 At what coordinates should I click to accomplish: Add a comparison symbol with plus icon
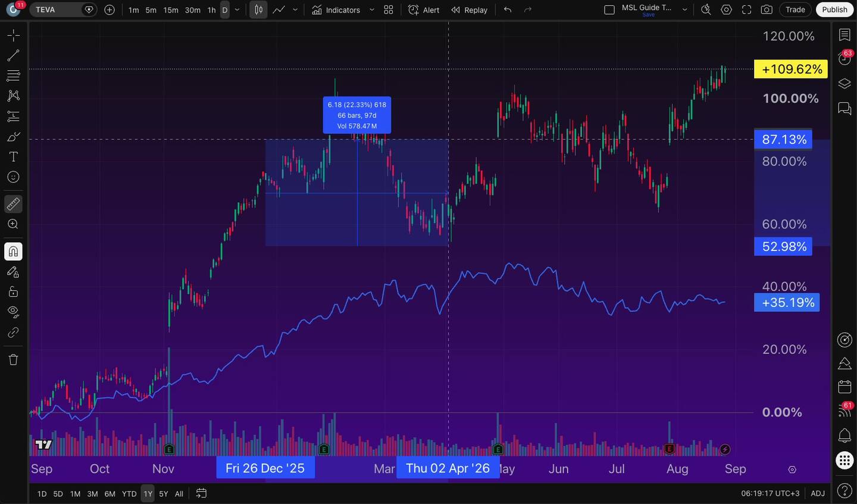[110, 10]
